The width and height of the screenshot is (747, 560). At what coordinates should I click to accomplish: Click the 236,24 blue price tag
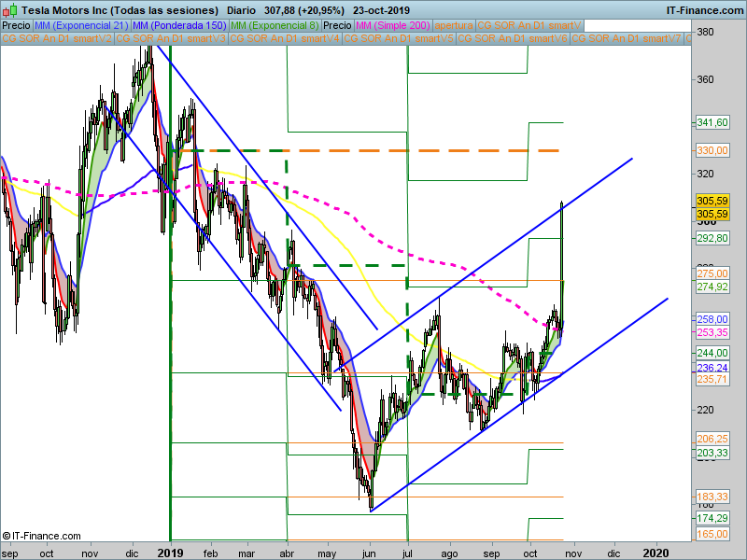click(x=712, y=368)
